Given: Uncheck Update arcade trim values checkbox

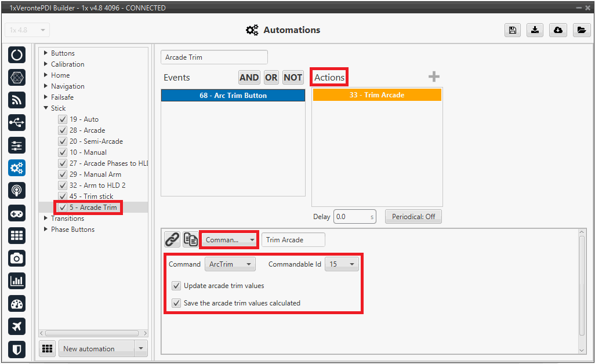Looking at the screenshot, I should click(176, 286).
